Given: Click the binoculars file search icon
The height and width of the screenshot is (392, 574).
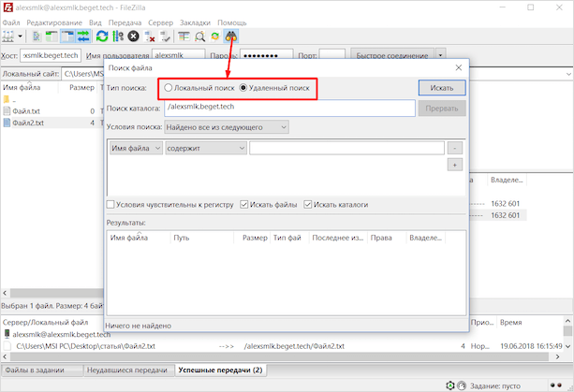Looking at the screenshot, I should pos(230,36).
